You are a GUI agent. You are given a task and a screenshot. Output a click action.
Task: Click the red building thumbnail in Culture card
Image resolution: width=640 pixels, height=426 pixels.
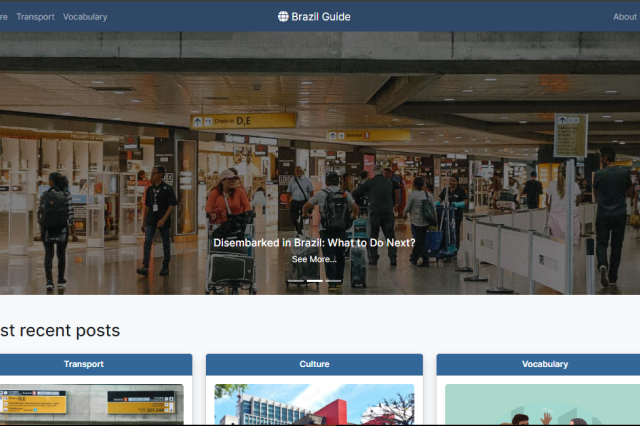(314, 404)
